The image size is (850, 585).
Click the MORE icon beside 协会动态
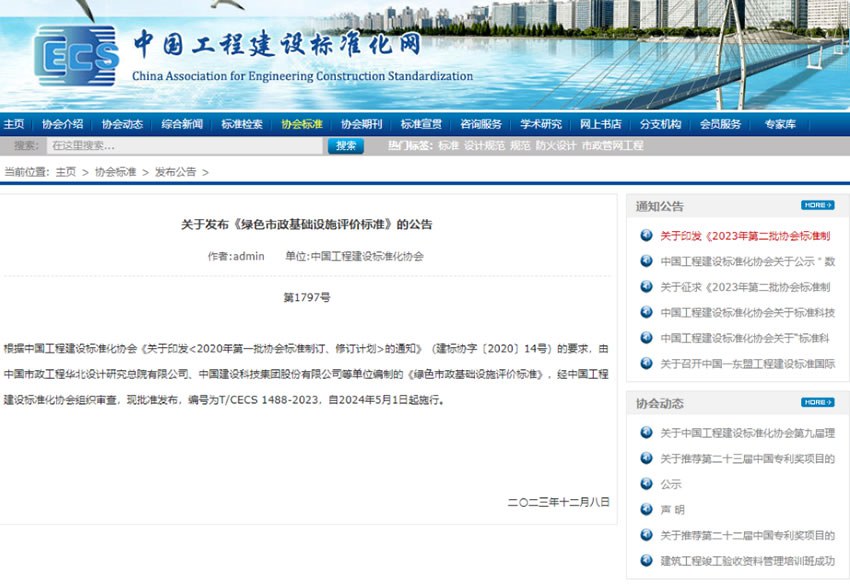[816, 402]
